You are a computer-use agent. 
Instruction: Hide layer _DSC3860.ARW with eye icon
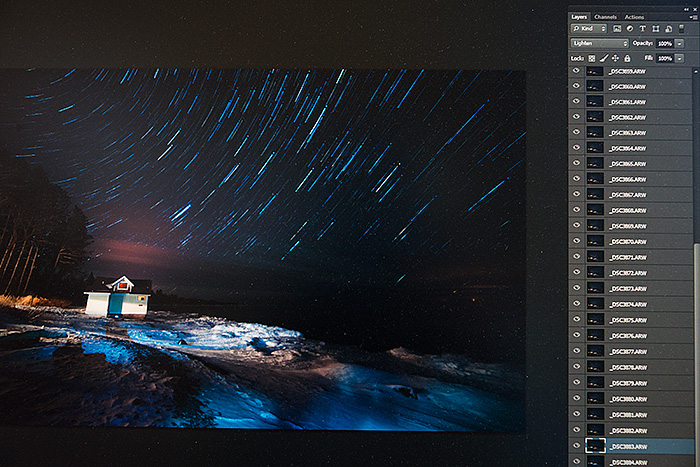[x=576, y=86]
